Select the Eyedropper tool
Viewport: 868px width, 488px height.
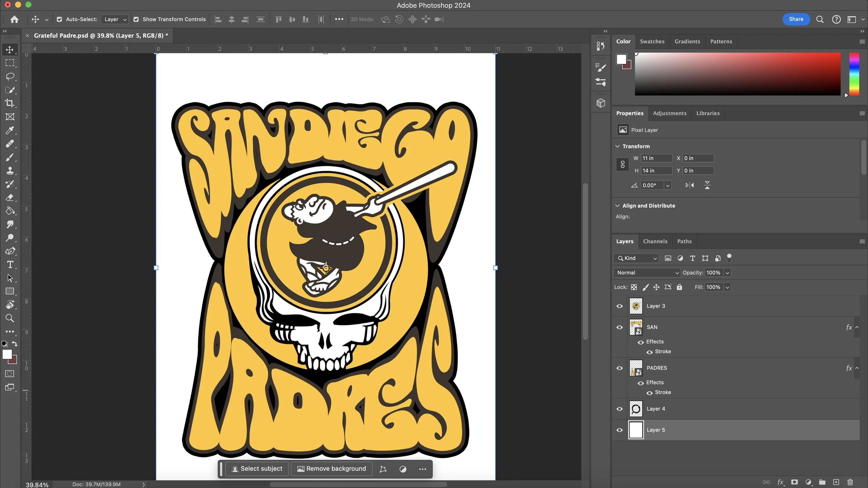(10, 130)
